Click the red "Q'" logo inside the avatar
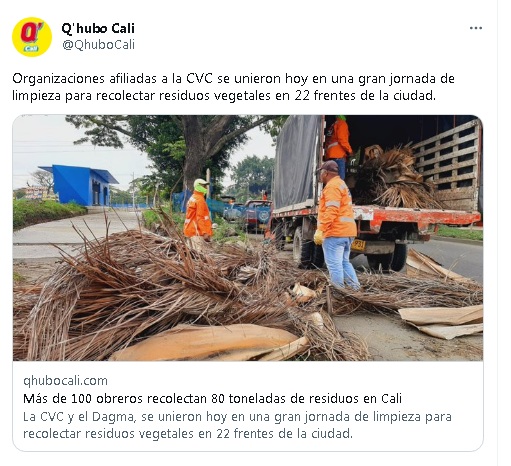Screen dimensions: 511x466 click(32, 33)
